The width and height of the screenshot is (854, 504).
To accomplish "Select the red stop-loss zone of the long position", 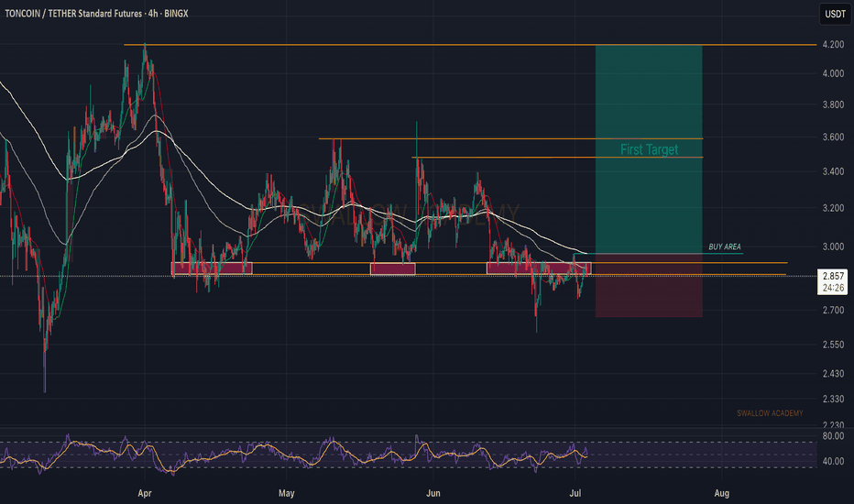I will coord(649,285).
